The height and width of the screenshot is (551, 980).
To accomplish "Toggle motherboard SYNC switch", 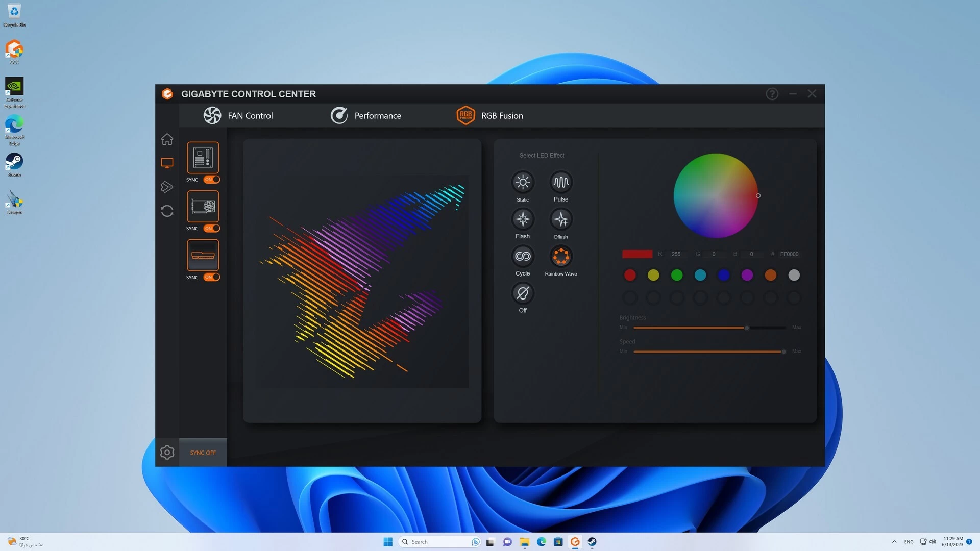I will [211, 180].
